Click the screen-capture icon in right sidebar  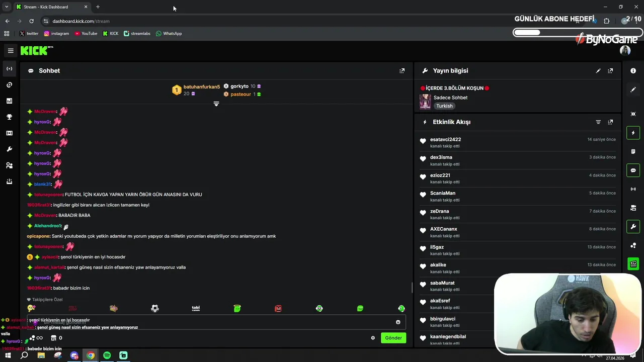pyautogui.click(x=633, y=114)
